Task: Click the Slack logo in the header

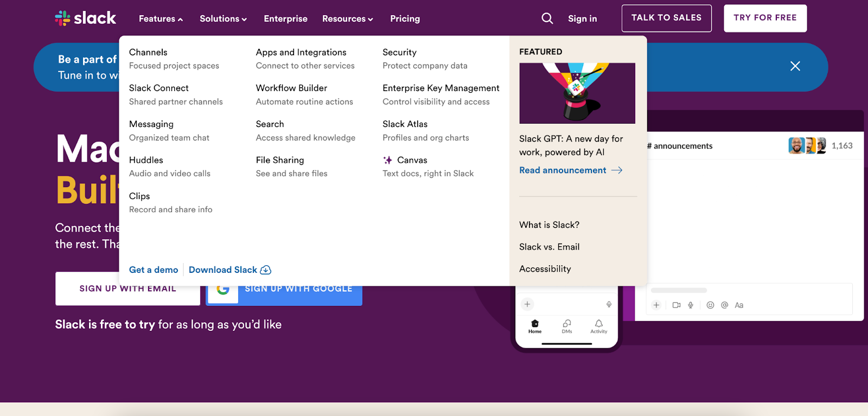Action: [85, 18]
